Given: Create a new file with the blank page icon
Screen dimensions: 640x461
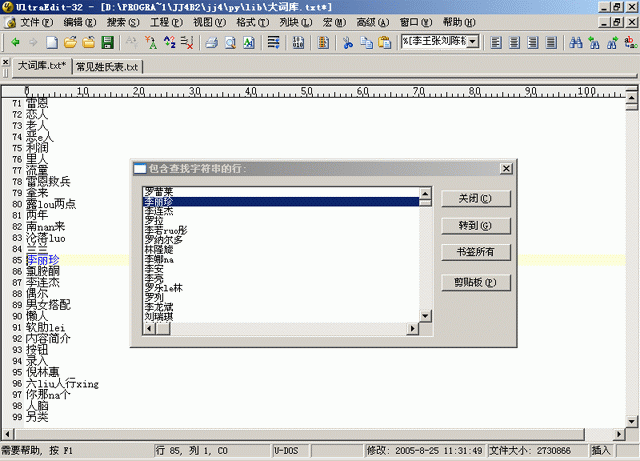Looking at the screenshot, I should [x=54, y=42].
